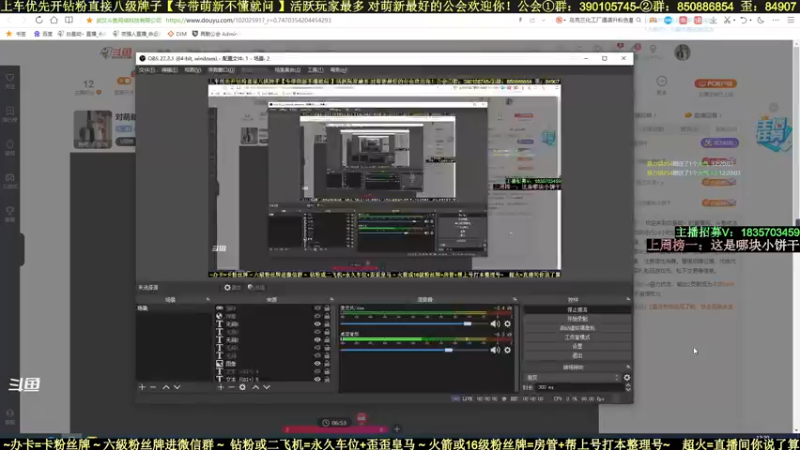
Task: Pop out the sources dock panel icon
Action: point(332,299)
